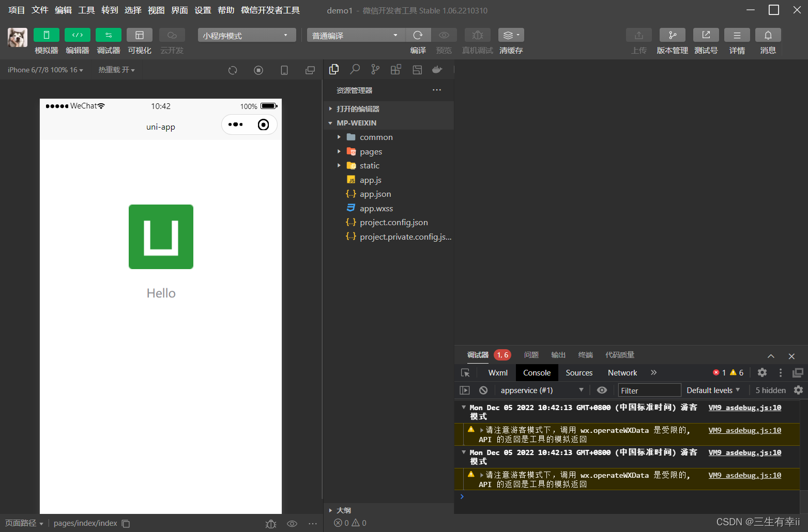Screen dimensions: 808x532
Task: Toggle the 热重载 (hot reload) switch
Action: click(116, 69)
